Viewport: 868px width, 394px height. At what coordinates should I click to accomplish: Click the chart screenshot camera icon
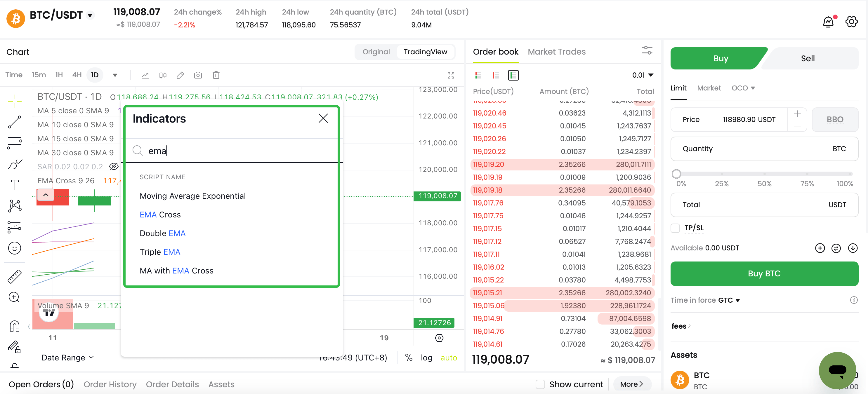[x=198, y=75]
